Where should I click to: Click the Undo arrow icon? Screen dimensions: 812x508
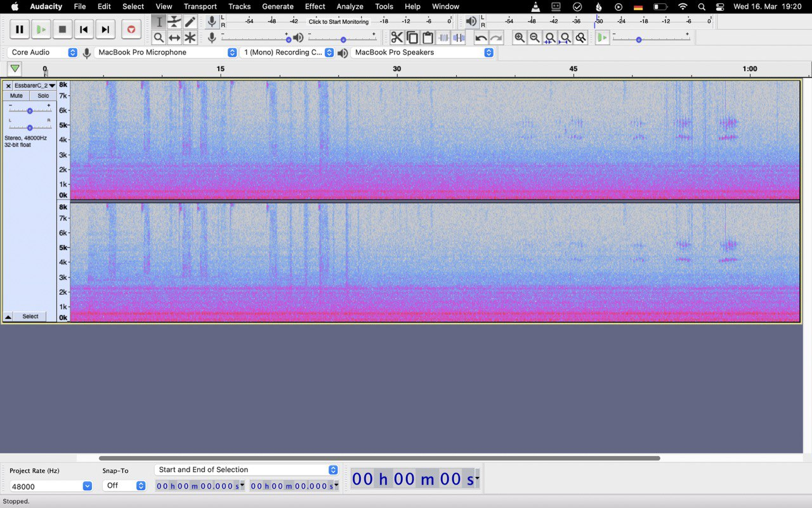(481, 37)
